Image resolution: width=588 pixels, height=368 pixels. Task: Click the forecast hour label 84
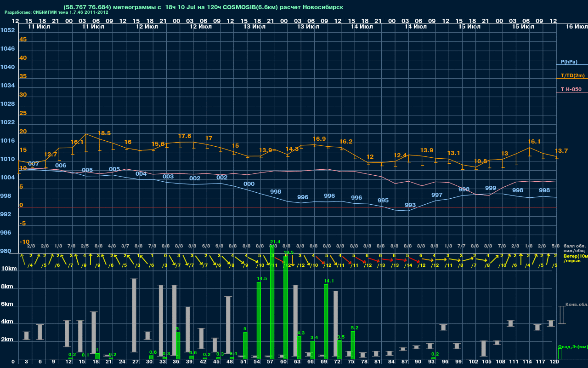[391, 362]
